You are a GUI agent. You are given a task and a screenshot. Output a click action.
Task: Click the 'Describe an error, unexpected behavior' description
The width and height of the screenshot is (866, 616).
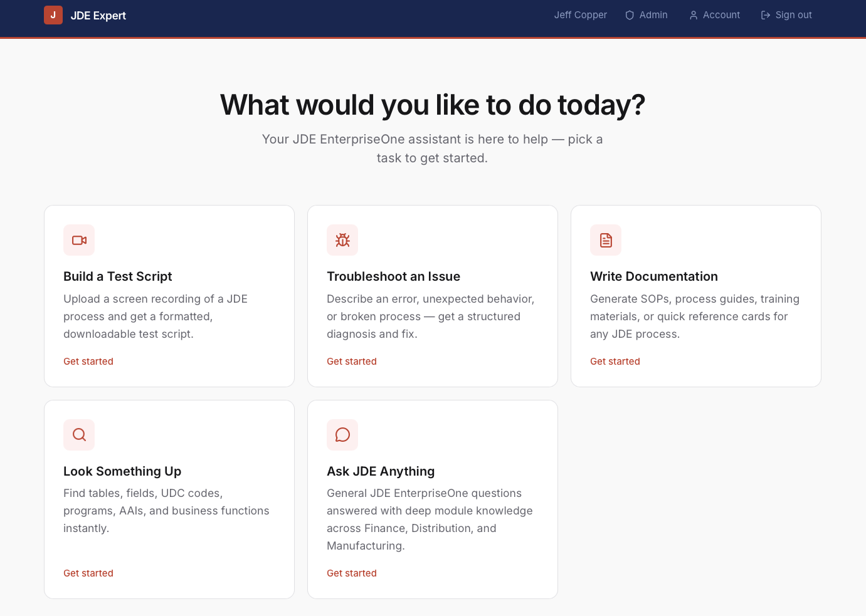(x=431, y=316)
